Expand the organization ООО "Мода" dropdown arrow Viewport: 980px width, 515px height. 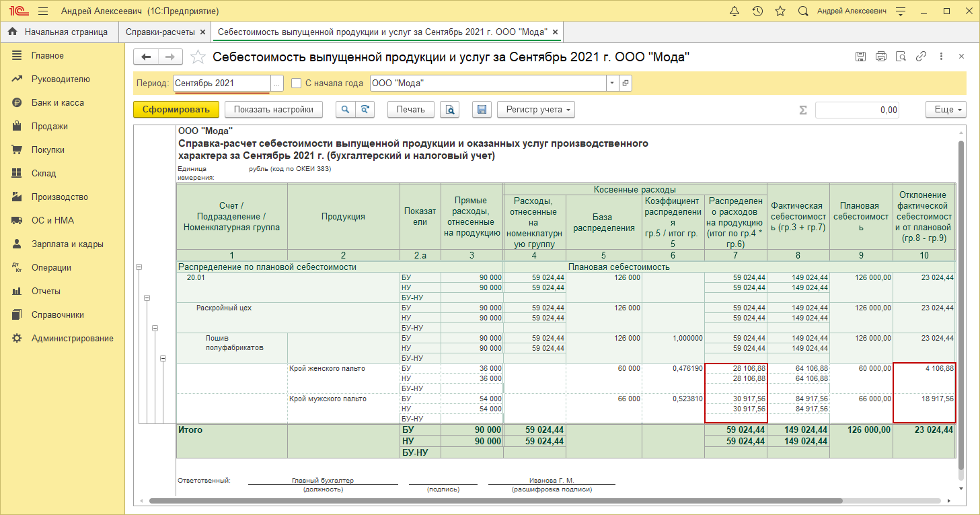(612, 83)
